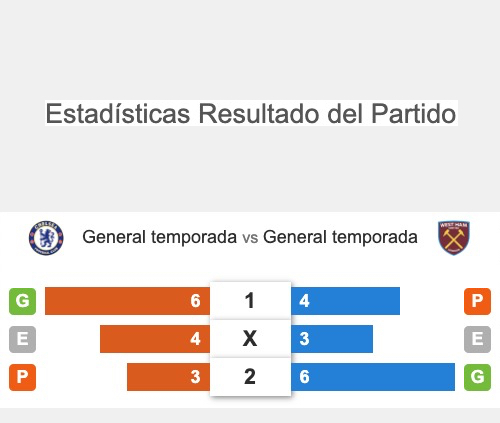Click orange bar showing 6 Chelsea wins

point(127,301)
